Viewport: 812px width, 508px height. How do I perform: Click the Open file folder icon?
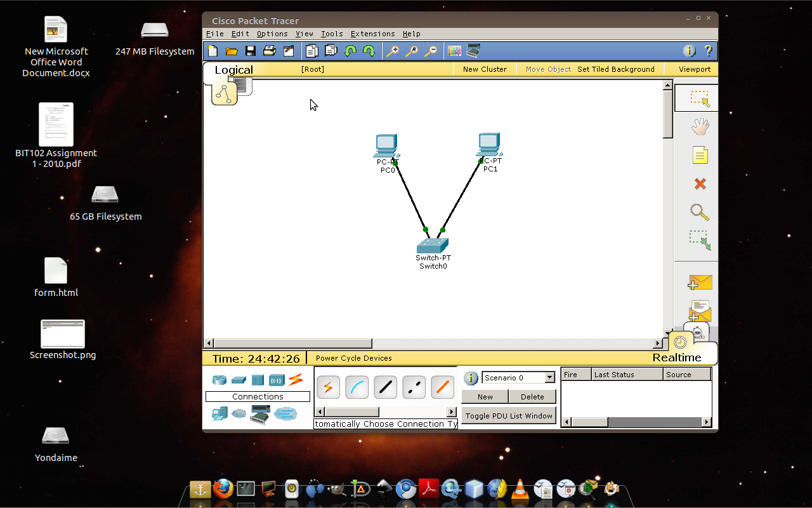click(232, 51)
